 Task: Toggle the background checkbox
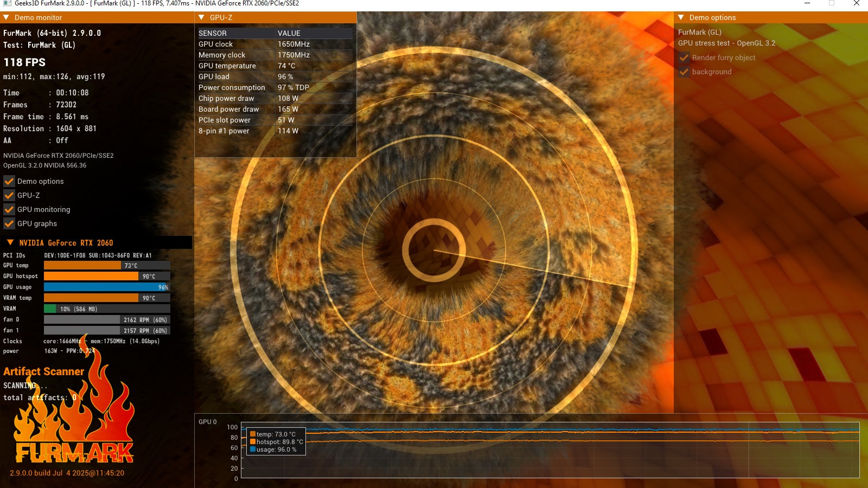click(684, 72)
